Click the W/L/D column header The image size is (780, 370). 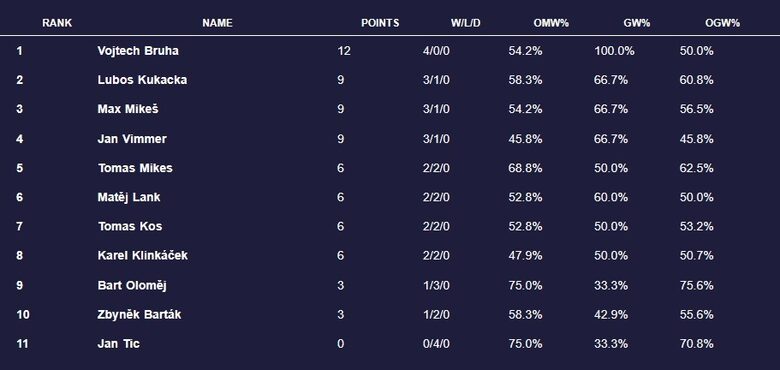click(466, 23)
